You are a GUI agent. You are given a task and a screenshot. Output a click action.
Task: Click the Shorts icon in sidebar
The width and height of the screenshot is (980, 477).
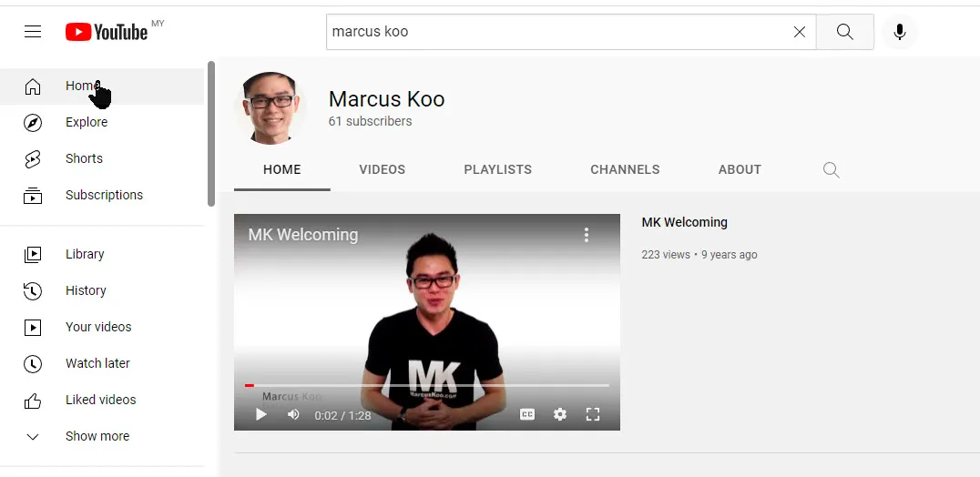pyautogui.click(x=33, y=159)
